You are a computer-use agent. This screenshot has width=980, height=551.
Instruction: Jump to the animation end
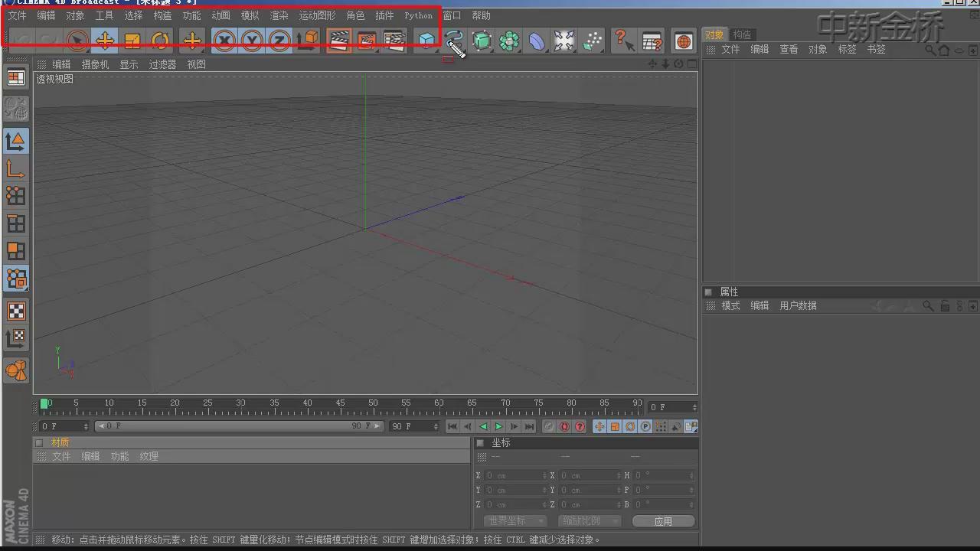click(529, 426)
